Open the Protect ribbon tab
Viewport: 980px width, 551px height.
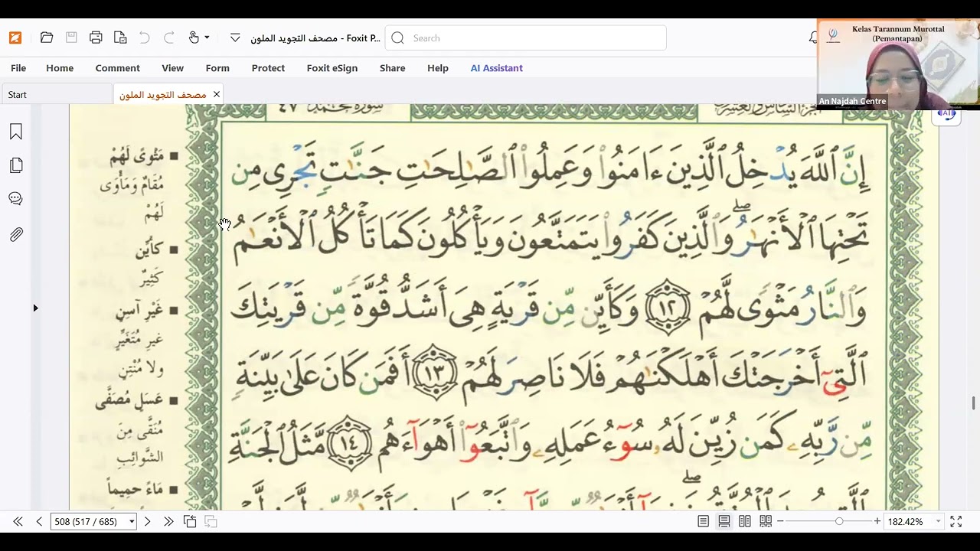tap(268, 68)
